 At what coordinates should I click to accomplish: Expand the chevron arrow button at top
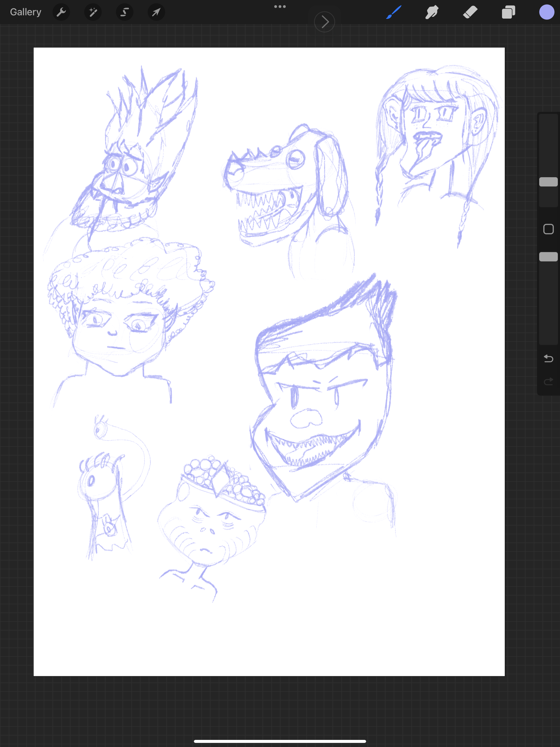[x=324, y=22]
